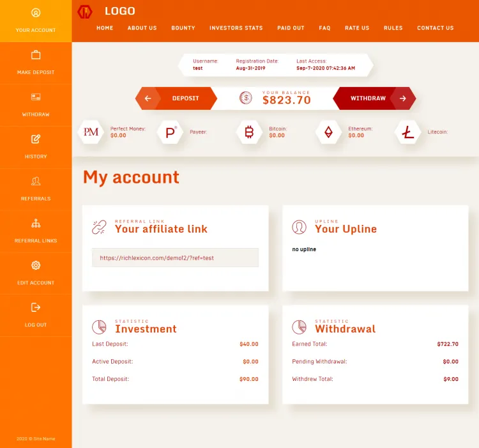This screenshot has height=448, width=479.
Task: Click the username value 'test'
Action: click(197, 68)
